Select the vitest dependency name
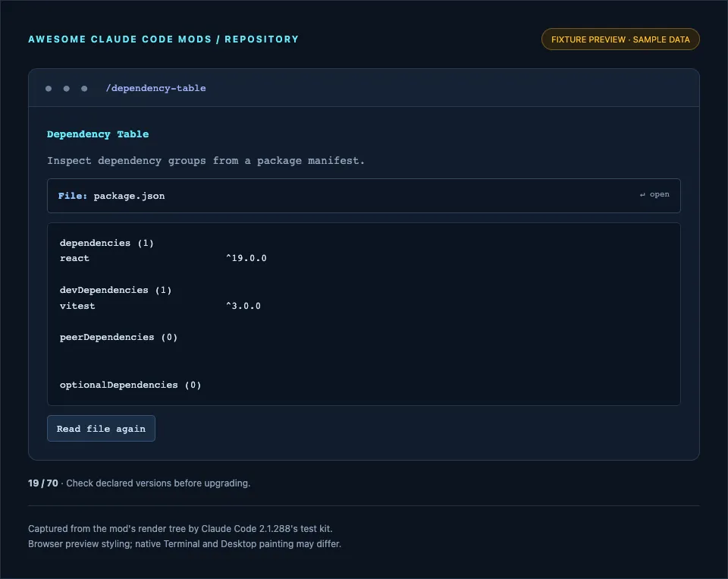This screenshot has height=579, width=728. (x=77, y=307)
